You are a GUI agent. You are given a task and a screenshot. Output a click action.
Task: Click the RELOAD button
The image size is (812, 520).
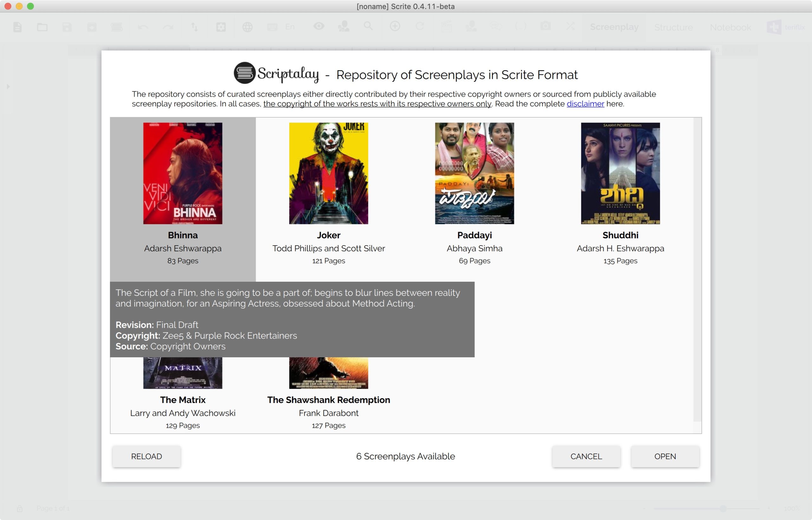coord(147,456)
